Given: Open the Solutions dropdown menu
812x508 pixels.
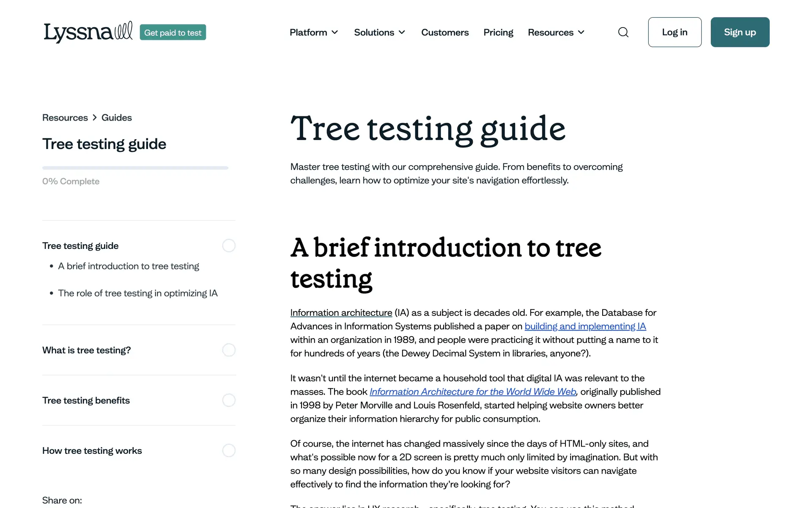Looking at the screenshot, I should pos(379,32).
